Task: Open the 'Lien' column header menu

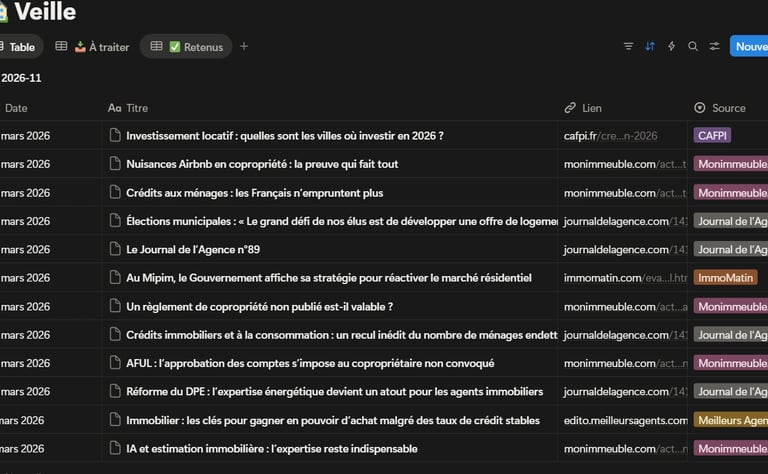Action: pyautogui.click(x=591, y=108)
